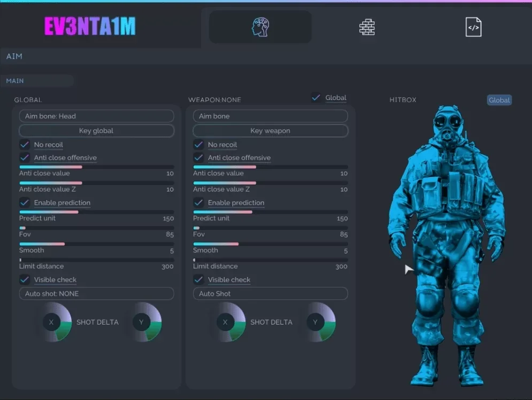Click the Key weapon bind button
Screen dimensions: 532x400
(x=271, y=130)
